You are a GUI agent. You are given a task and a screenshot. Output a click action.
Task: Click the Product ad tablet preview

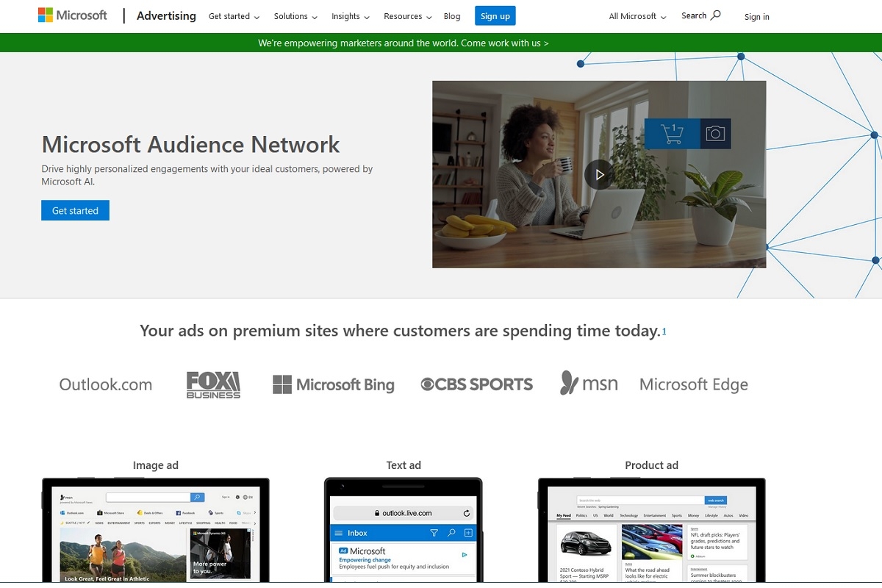pyautogui.click(x=651, y=531)
